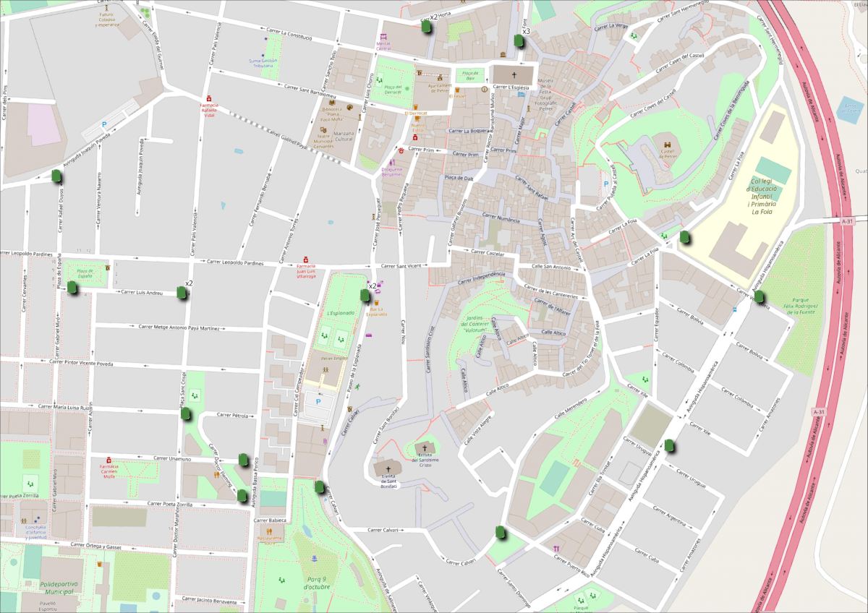Click bin marker near Carrer Uruguai
The height and width of the screenshot is (613, 868).
click(671, 445)
